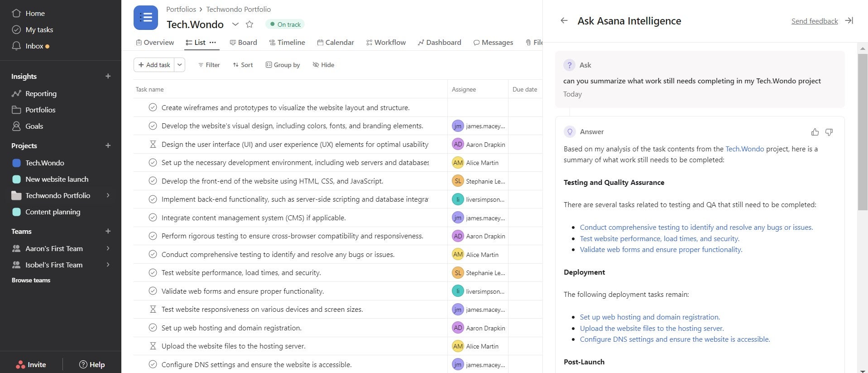Viewport: 868px width, 373px height.
Task: Collapse the Asana Intelligence side panel
Action: click(x=849, y=20)
